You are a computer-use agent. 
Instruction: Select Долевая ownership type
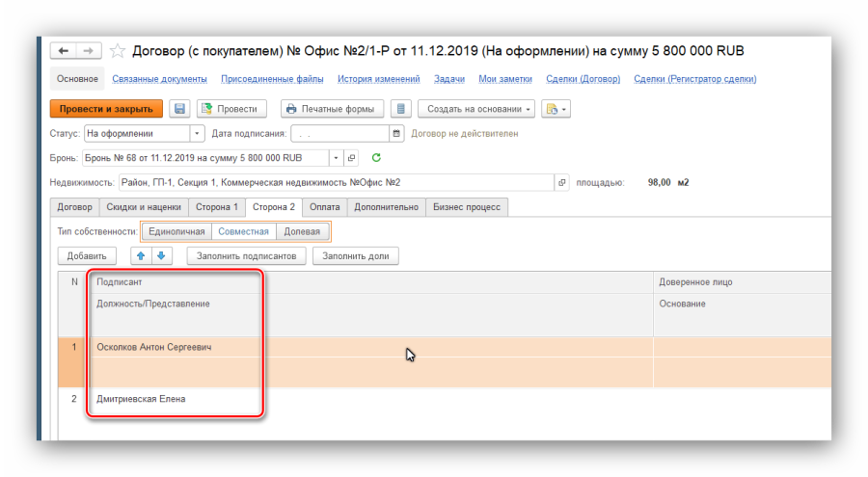tap(302, 231)
